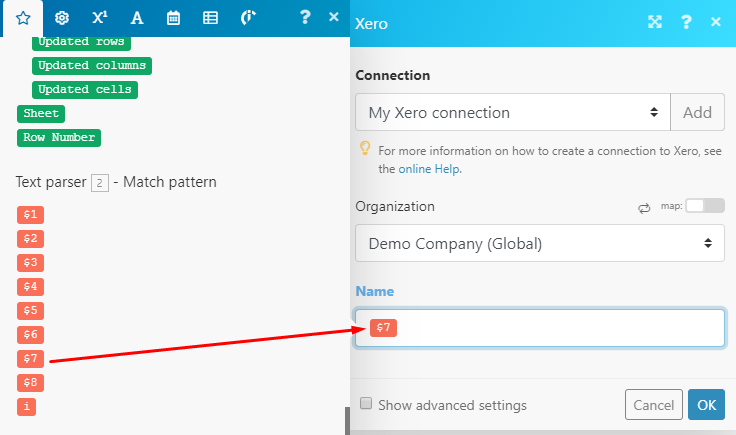The image size is (736, 435).
Task: Open the custom variables tab icon
Action: pyautogui.click(x=248, y=18)
